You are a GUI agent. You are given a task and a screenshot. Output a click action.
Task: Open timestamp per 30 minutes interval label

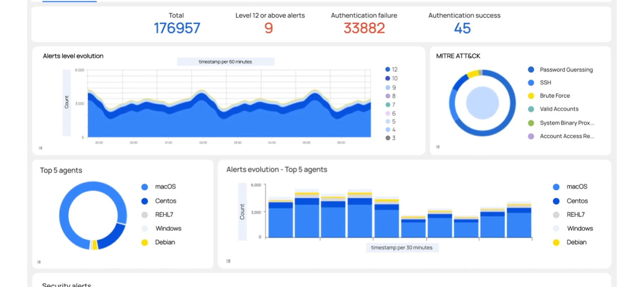point(401,248)
